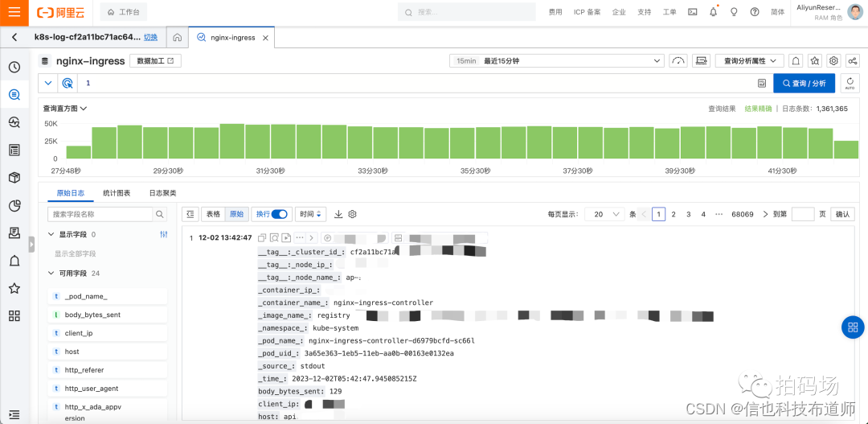Select the 统计图表 tab
The image size is (868, 424).
point(117,193)
